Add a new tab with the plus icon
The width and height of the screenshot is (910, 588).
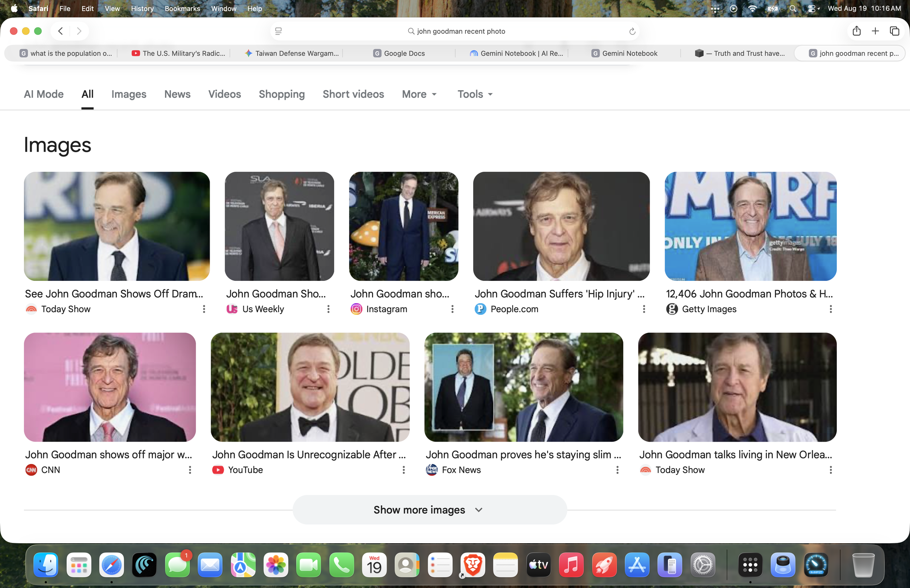point(875,31)
